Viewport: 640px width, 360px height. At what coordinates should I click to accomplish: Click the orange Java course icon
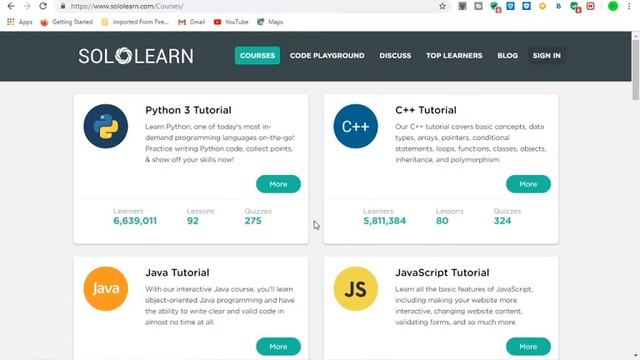pyautogui.click(x=106, y=289)
